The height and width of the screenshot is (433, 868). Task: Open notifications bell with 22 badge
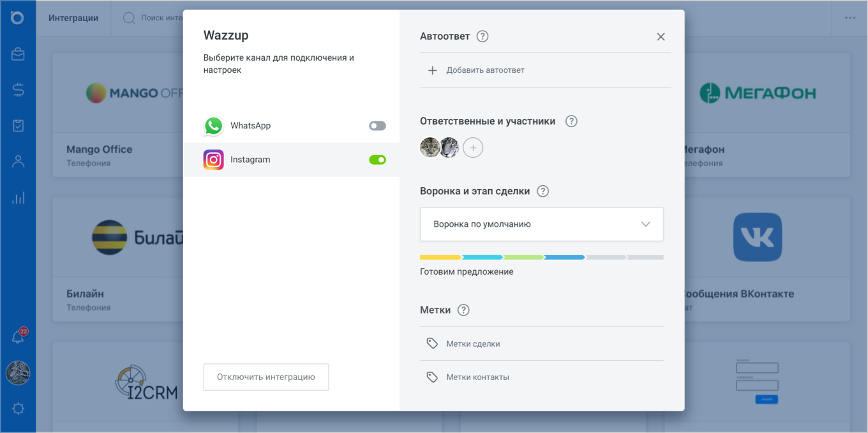pyautogui.click(x=19, y=336)
